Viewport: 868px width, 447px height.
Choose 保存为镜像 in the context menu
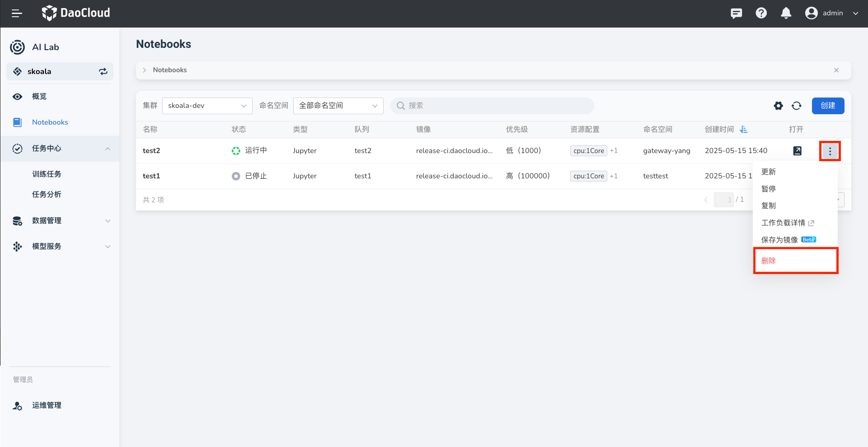tap(779, 240)
